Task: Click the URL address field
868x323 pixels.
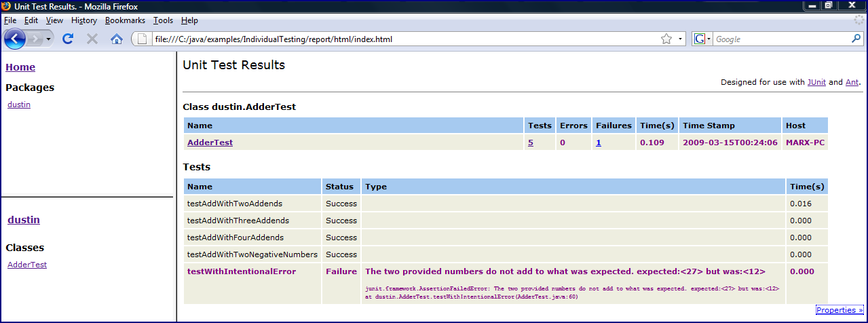Action: pos(406,39)
